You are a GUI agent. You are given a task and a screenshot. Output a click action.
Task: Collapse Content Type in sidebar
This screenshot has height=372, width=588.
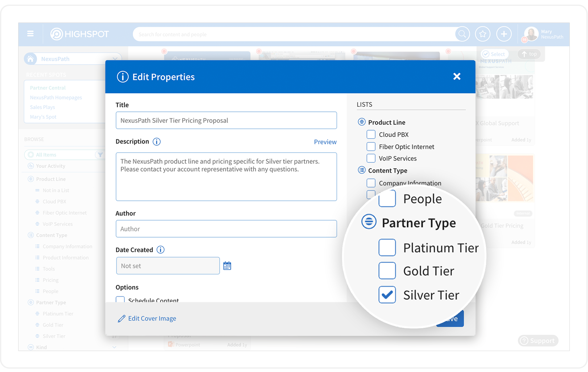pos(31,235)
